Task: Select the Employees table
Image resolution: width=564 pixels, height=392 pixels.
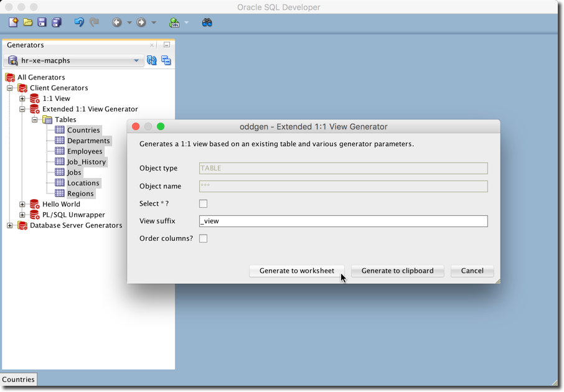Action: (85, 151)
